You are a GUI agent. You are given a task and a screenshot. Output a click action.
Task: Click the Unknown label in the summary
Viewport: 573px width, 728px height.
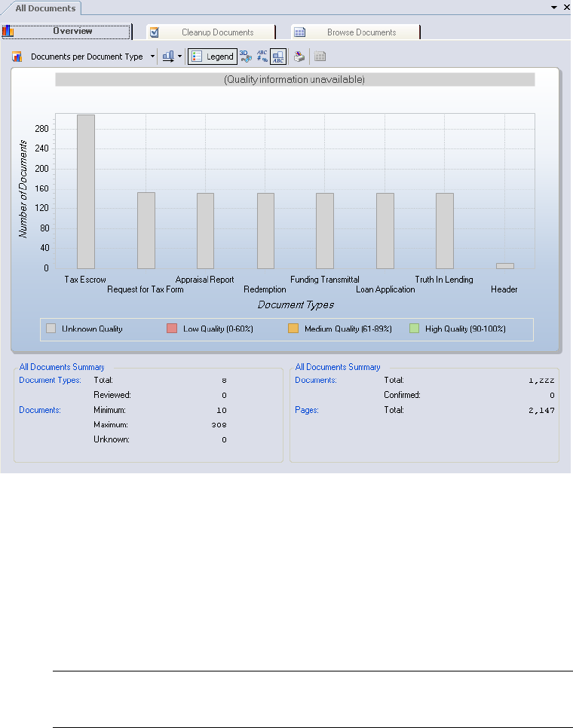pyautogui.click(x=112, y=439)
